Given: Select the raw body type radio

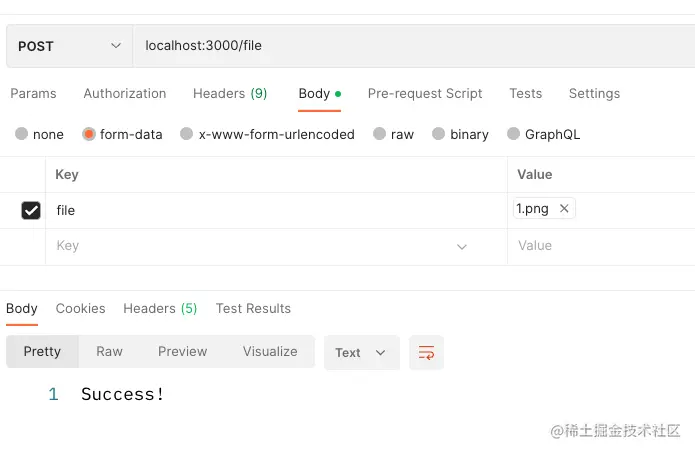Looking at the screenshot, I should (379, 134).
